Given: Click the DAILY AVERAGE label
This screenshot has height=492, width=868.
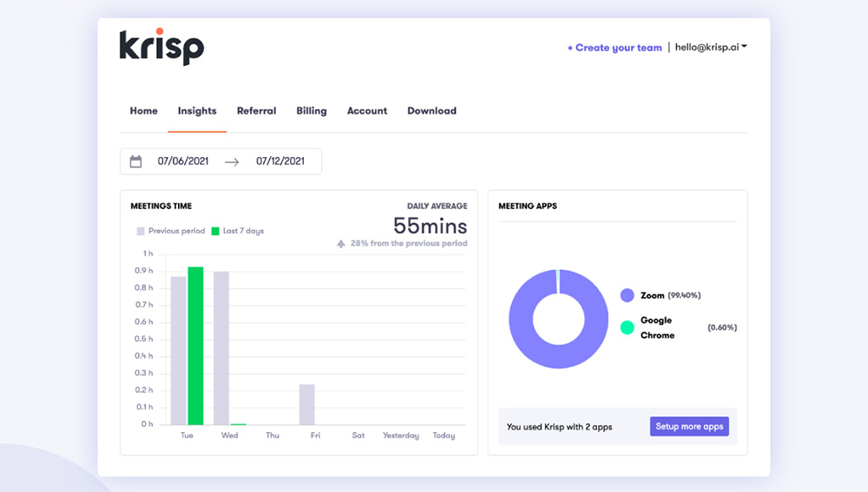Looking at the screenshot, I should tap(437, 206).
